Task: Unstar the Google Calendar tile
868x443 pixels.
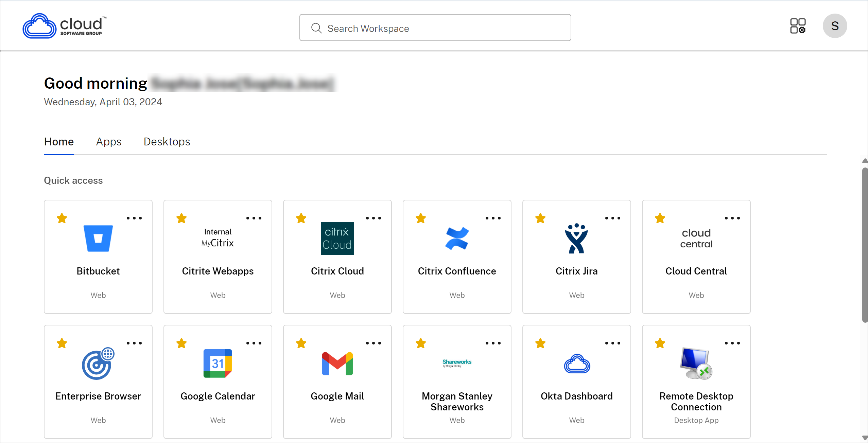Action: pos(181,343)
